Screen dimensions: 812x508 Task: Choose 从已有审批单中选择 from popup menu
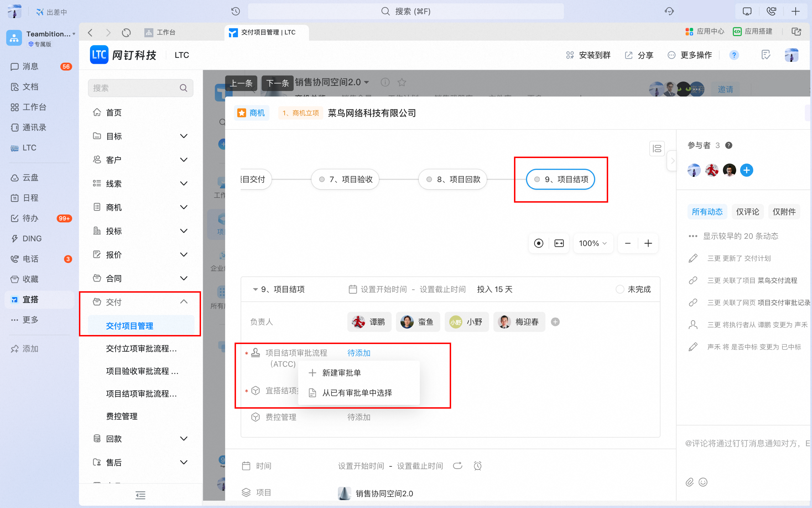359,393
